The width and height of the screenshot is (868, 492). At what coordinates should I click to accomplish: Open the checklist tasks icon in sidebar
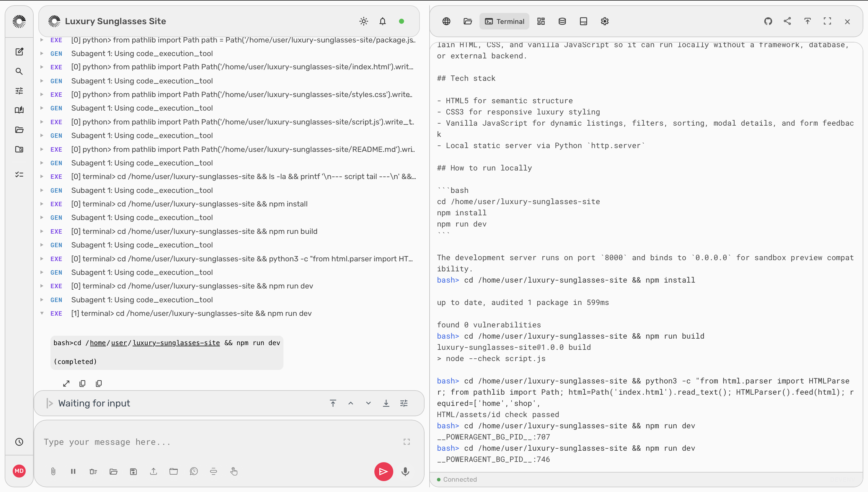click(x=19, y=174)
